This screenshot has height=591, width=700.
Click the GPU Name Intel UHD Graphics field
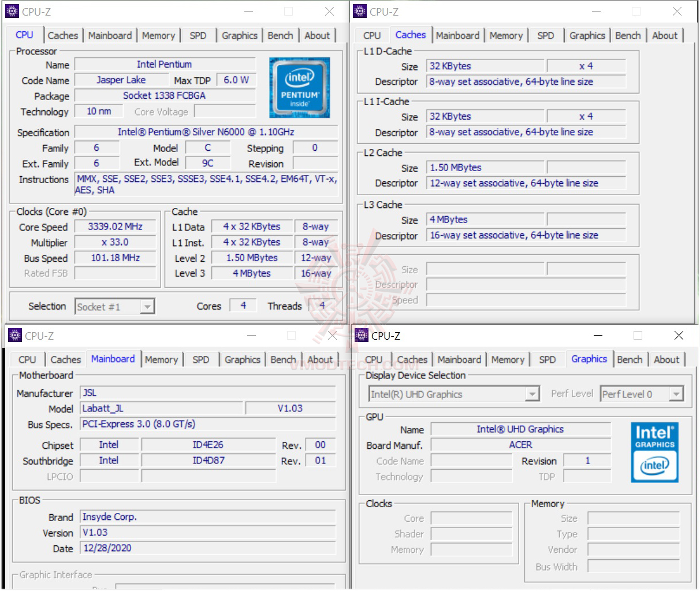pos(521,429)
